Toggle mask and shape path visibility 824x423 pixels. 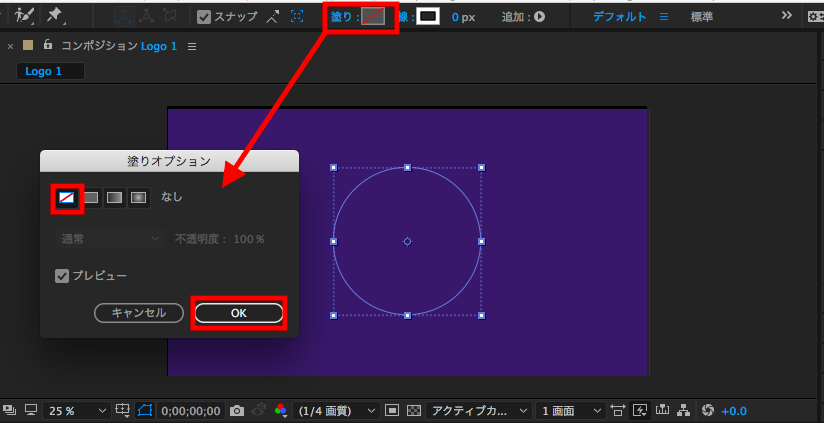(x=145, y=410)
